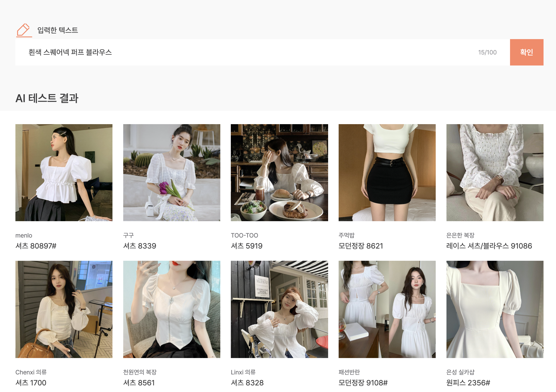Click the 레이스 셔츠/블라우스 91086 title
Screen dimensions: 556x392
point(489,246)
